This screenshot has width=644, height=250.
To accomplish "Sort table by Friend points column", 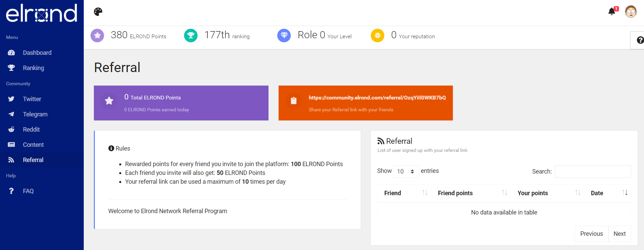I will tap(471, 193).
